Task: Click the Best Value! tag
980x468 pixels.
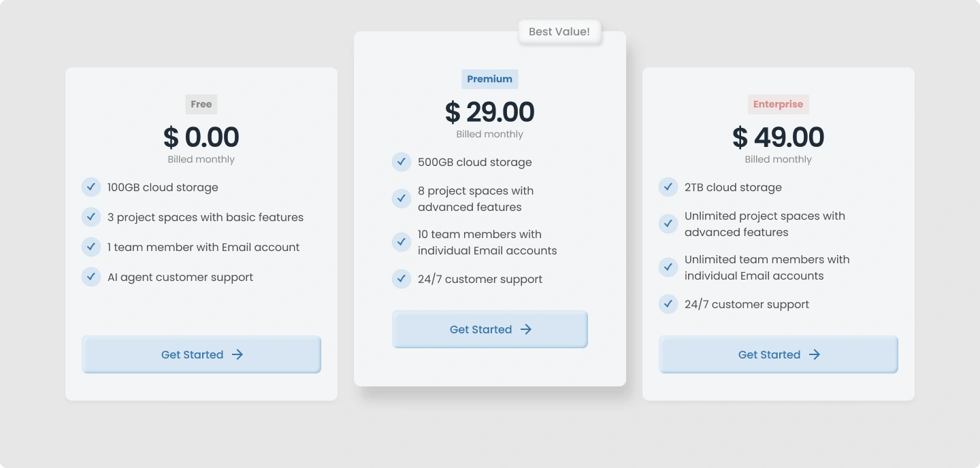Action: (x=559, y=31)
